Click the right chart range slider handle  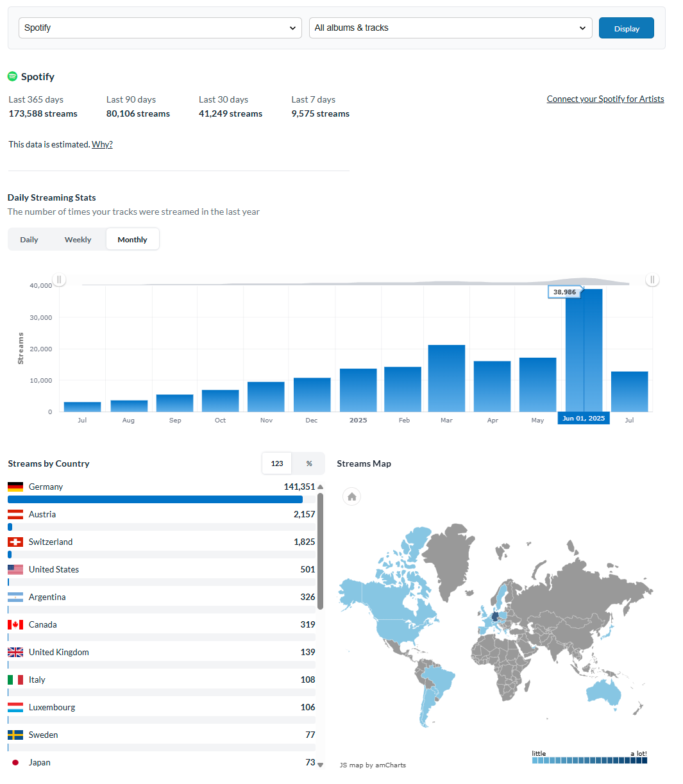click(652, 279)
